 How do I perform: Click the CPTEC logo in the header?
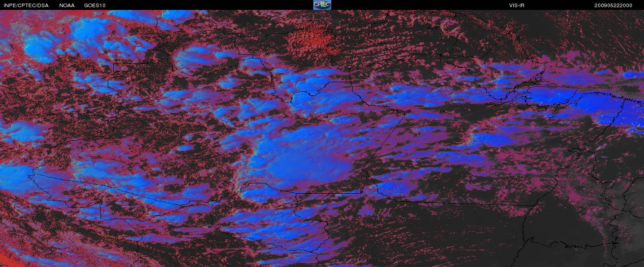(322, 5)
